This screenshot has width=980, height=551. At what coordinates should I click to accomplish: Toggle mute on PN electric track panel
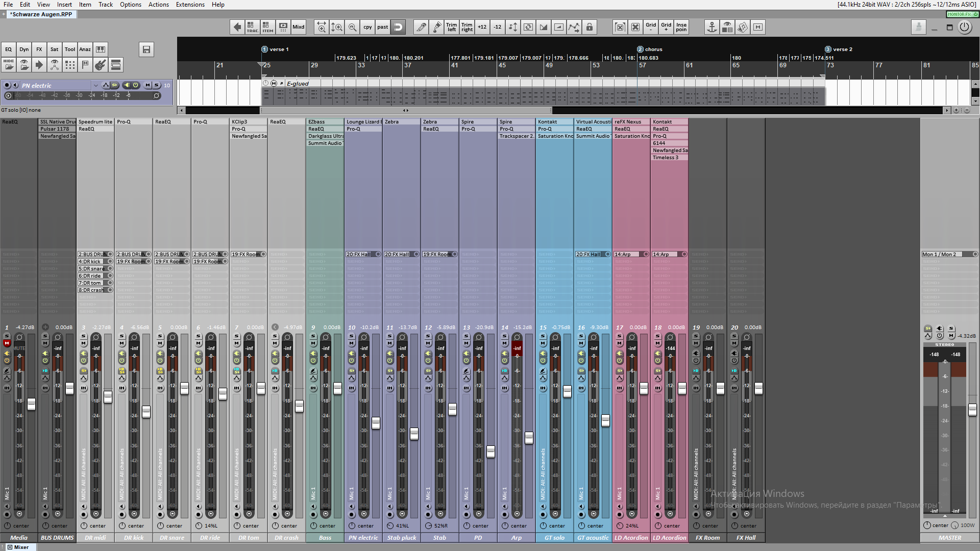tap(148, 85)
